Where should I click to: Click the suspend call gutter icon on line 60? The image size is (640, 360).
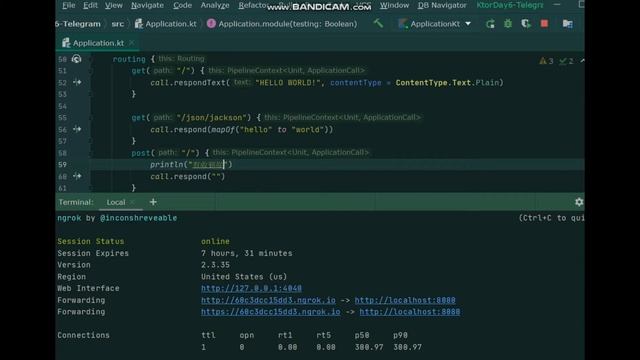click(77, 176)
